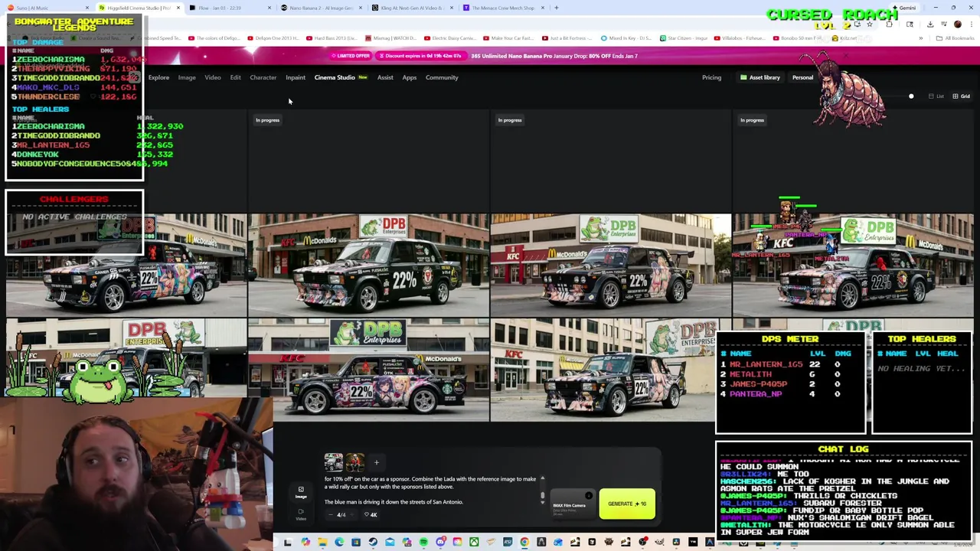980x551 pixels.
Task: Open the Asset library button
Action: tap(759, 77)
